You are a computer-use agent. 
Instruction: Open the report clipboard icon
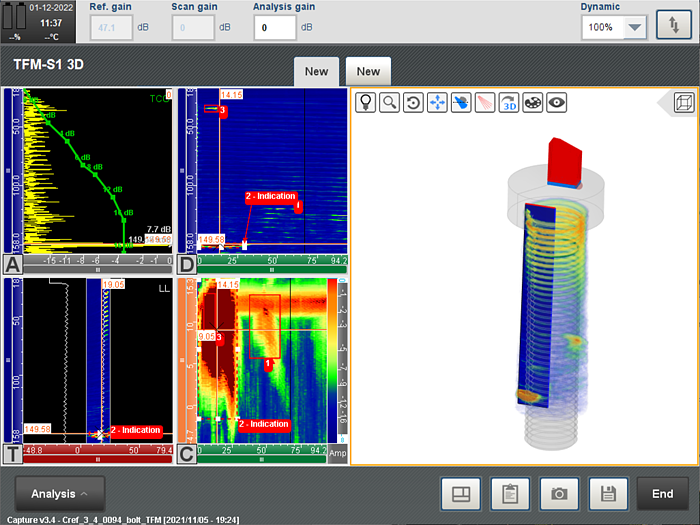(510, 494)
